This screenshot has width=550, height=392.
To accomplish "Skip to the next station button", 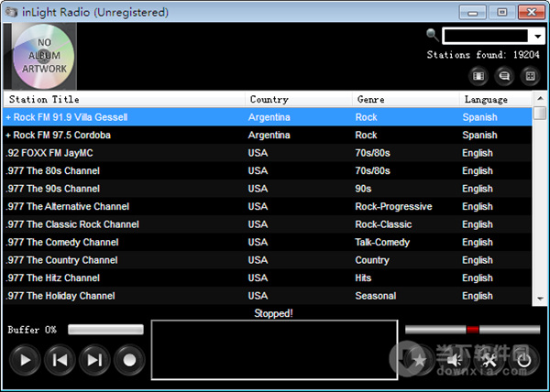I will click(x=94, y=360).
